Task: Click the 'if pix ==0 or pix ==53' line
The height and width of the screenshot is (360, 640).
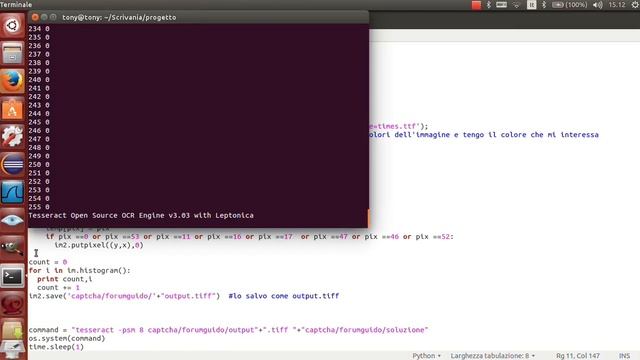Action: click(249, 237)
